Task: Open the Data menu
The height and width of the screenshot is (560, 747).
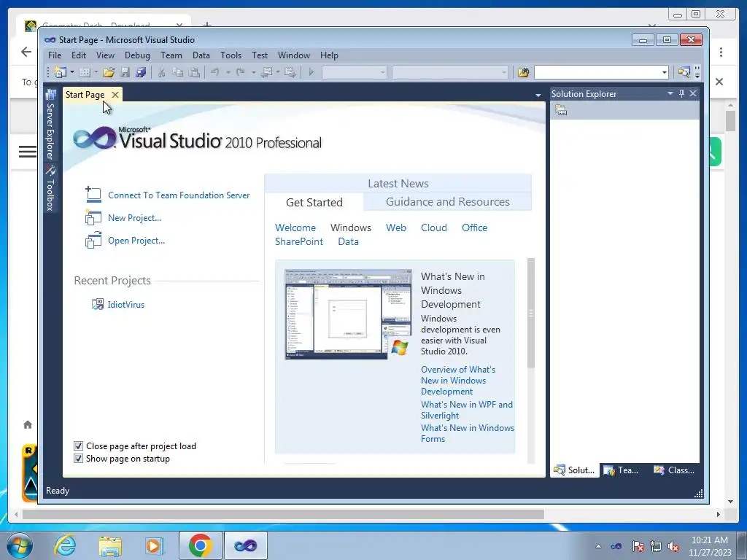Action: coord(201,55)
